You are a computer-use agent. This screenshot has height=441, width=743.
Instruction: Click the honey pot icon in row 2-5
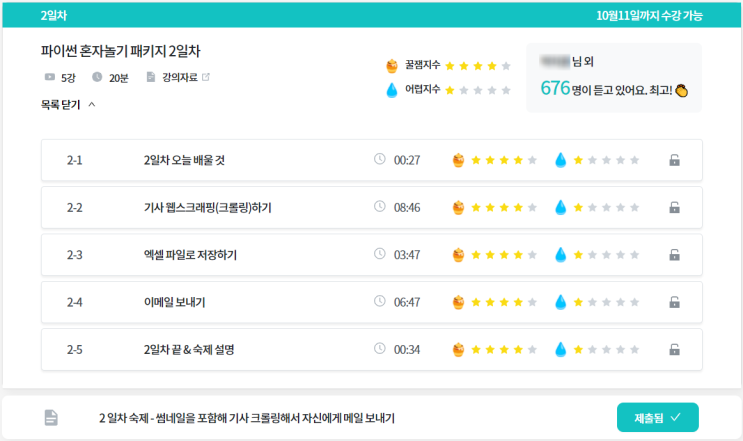click(458, 350)
